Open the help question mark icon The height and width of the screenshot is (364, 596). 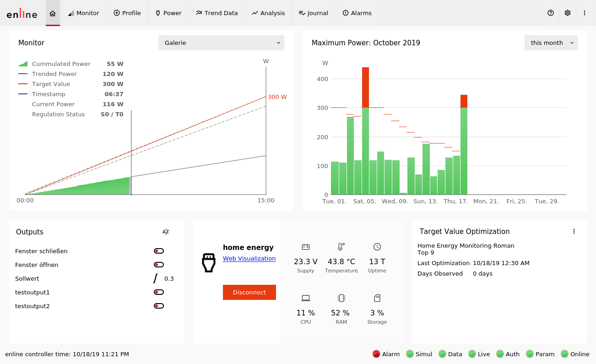pos(551,13)
